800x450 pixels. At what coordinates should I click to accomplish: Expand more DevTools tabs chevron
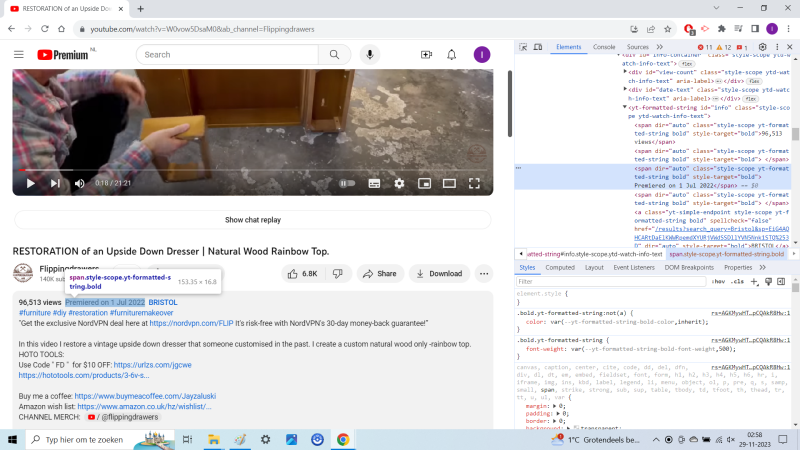click(x=659, y=47)
